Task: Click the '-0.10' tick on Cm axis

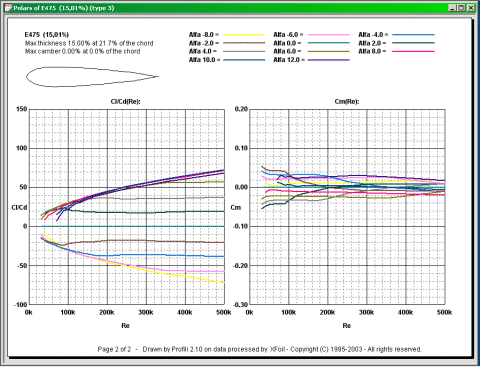Action: (x=240, y=226)
